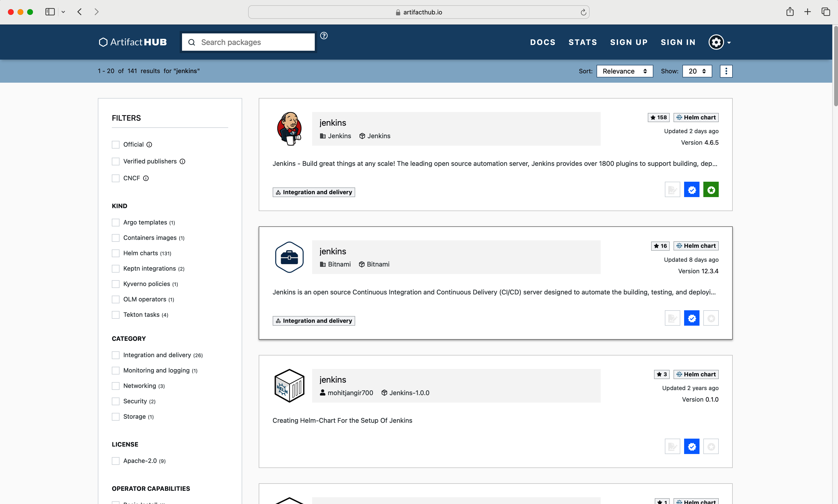Check the Helm charts kind filter
The image size is (838, 504).
click(x=116, y=253)
